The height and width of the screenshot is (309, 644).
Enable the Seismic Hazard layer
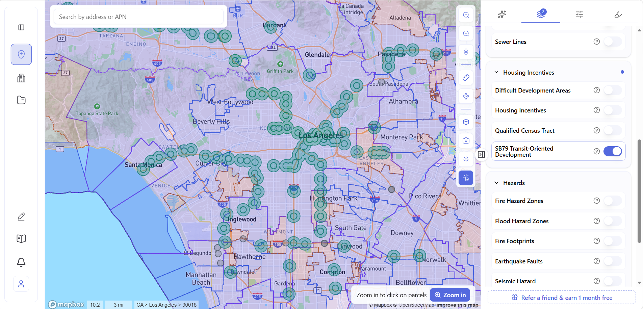coord(613,281)
